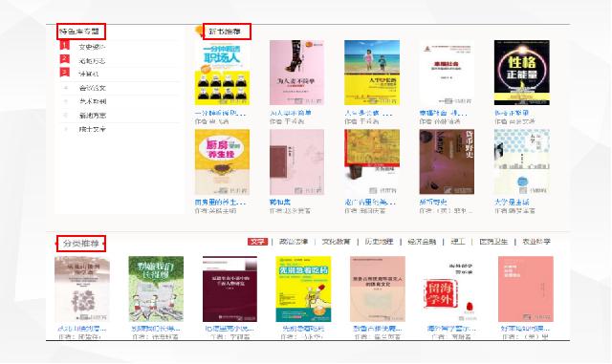Show the 医药卫生 category
The image size is (612, 364).
[493, 242]
